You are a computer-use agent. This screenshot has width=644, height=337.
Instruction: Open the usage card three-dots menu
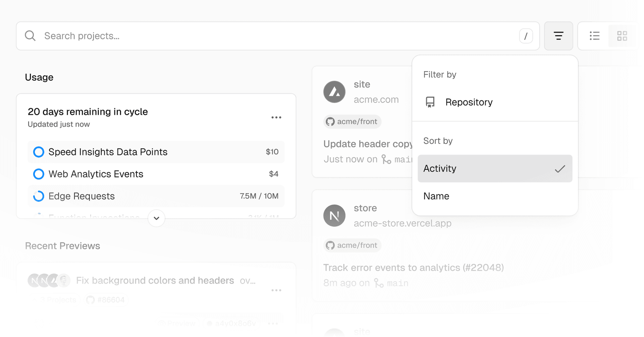coord(276,117)
